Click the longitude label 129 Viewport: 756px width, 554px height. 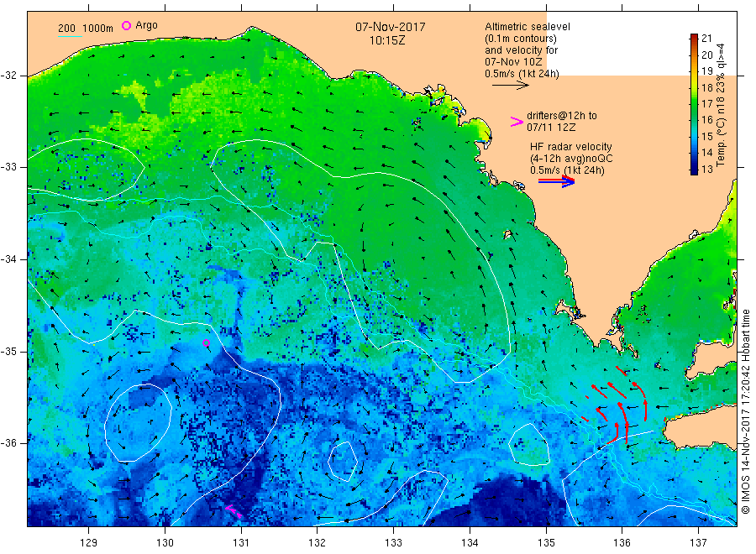tap(89, 543)
